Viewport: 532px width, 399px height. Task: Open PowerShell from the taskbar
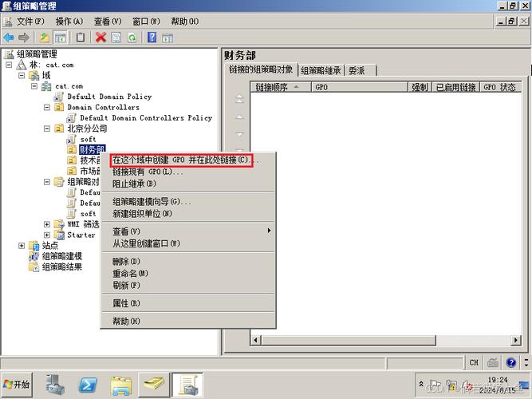(x=88, y=385)
